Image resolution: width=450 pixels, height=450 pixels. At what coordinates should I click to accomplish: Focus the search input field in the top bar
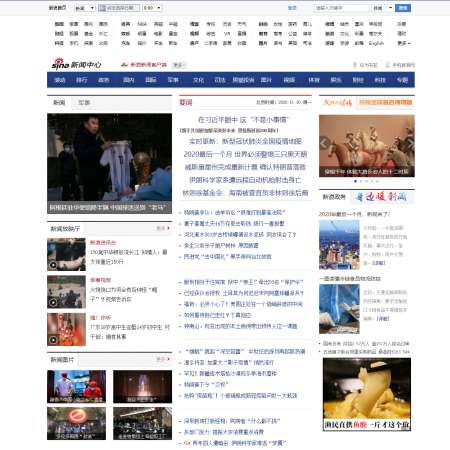341,8
